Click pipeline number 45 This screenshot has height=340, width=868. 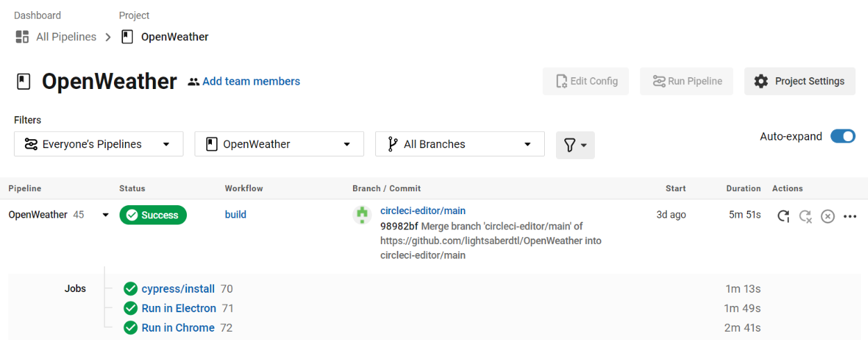[x=79, y=215]
